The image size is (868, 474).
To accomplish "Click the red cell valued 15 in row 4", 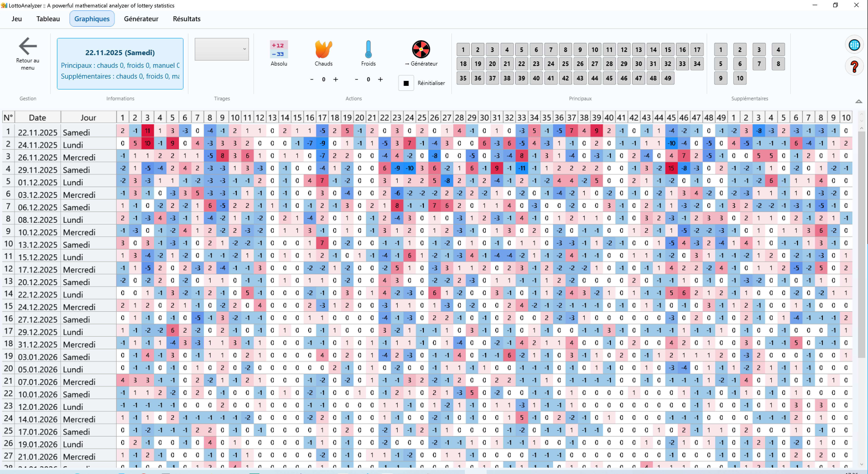I will (671, 168).
